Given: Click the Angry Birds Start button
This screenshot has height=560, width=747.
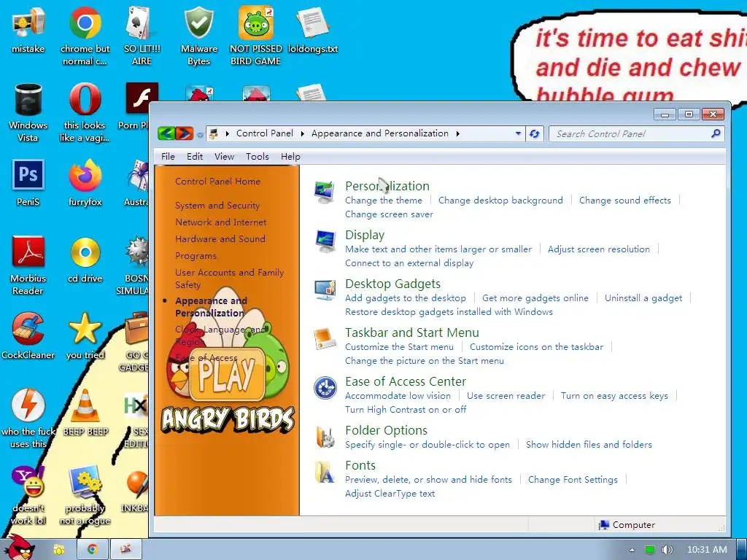Looking at the screenshot, I should 20,548.
